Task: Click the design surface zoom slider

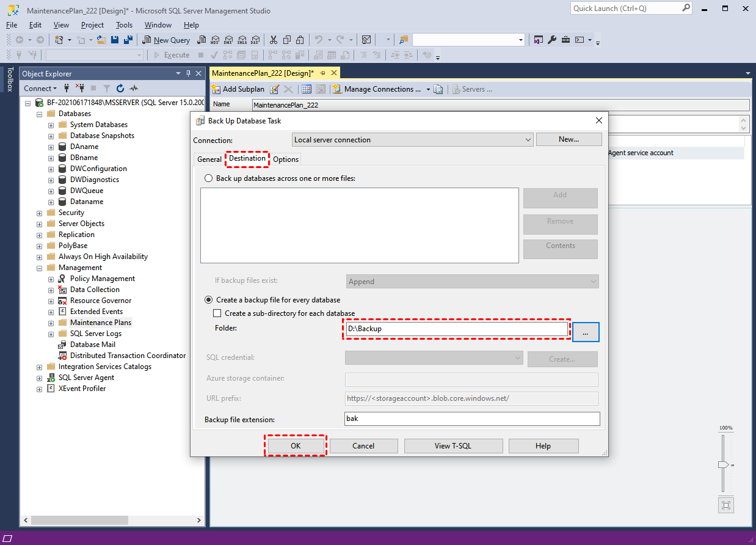Action: [724, 464]
